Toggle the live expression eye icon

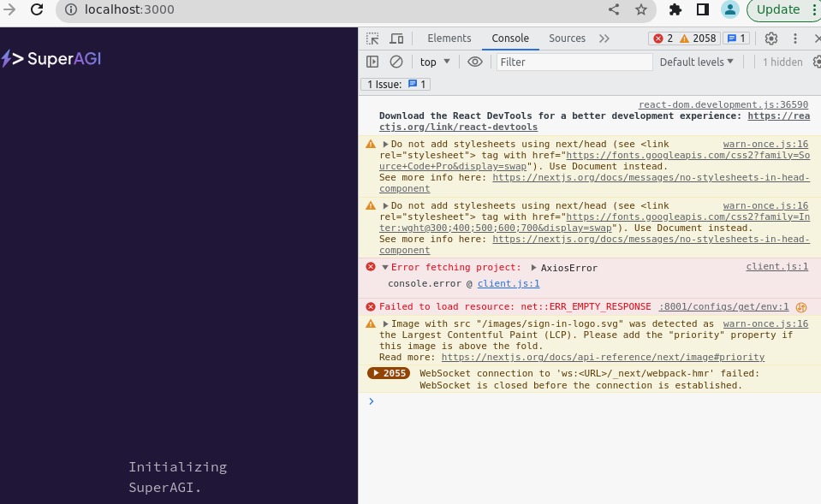tap(476, 62)
